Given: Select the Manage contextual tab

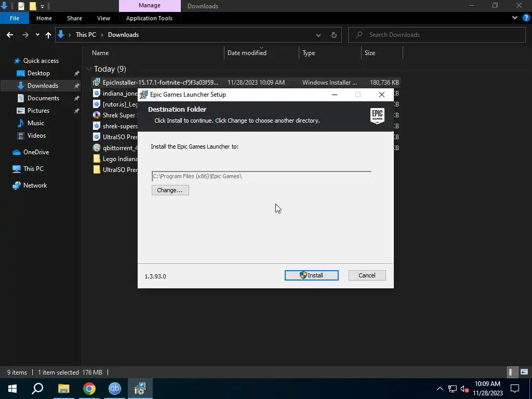Looking at the screenshot, I should (150, 5).
